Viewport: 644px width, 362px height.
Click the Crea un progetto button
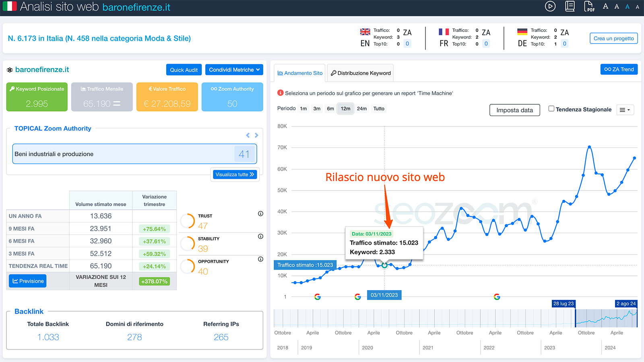coord(613,38)
